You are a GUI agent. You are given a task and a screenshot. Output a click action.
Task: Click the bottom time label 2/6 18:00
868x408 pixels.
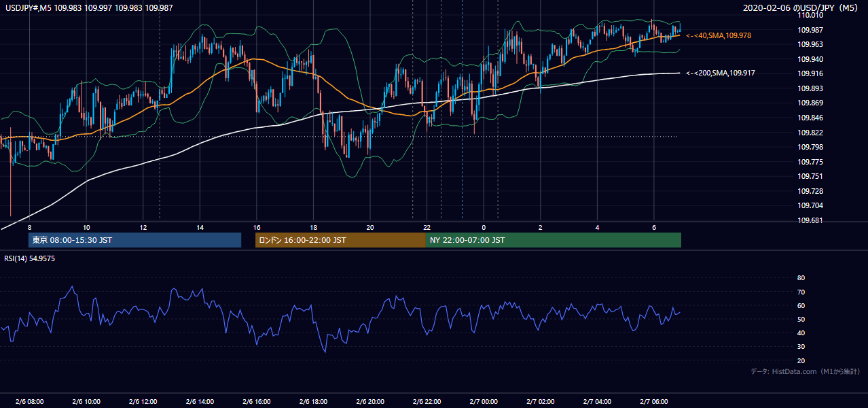(313, 402)
